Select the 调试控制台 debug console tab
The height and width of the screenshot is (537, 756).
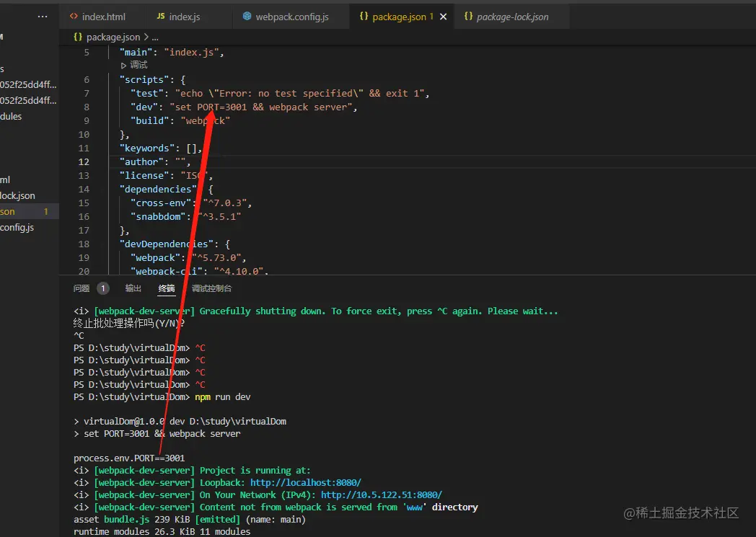pyautogui.click(x=211, y=288)
